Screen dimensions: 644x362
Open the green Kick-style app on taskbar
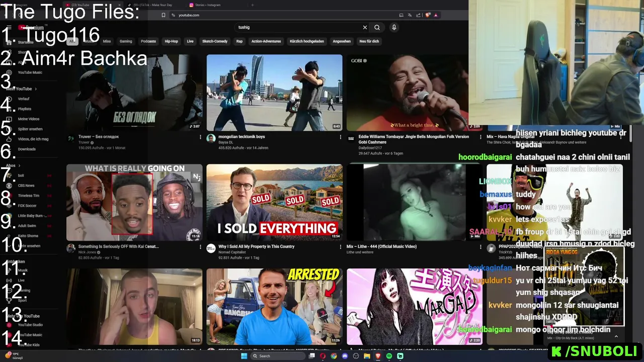[400, 356]
